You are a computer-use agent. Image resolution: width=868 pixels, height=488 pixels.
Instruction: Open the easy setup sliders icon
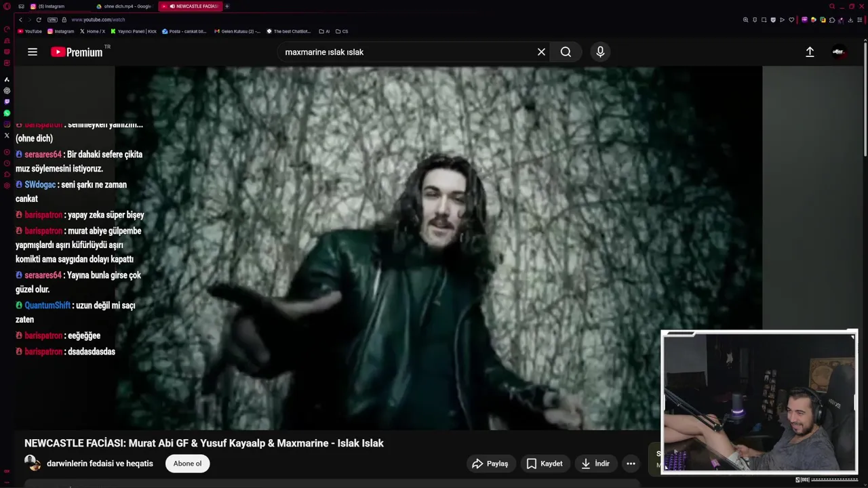click(x=860, y=20)
